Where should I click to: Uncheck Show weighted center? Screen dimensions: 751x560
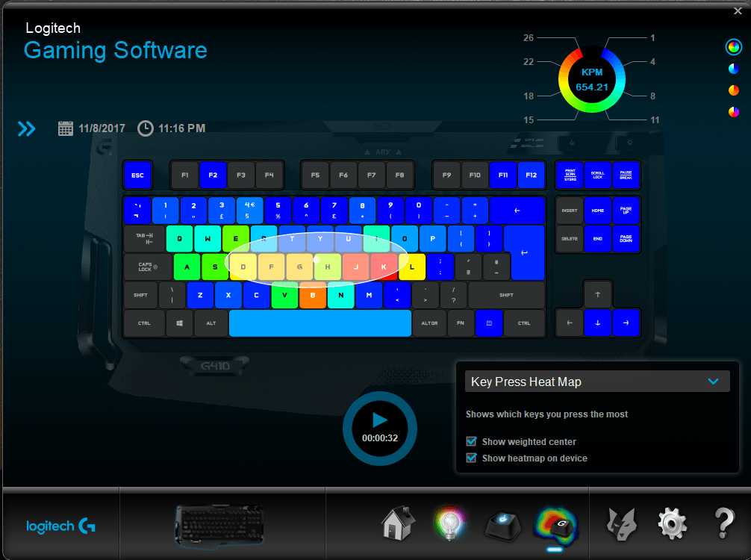pyautogui.click(x=471, y=442)
